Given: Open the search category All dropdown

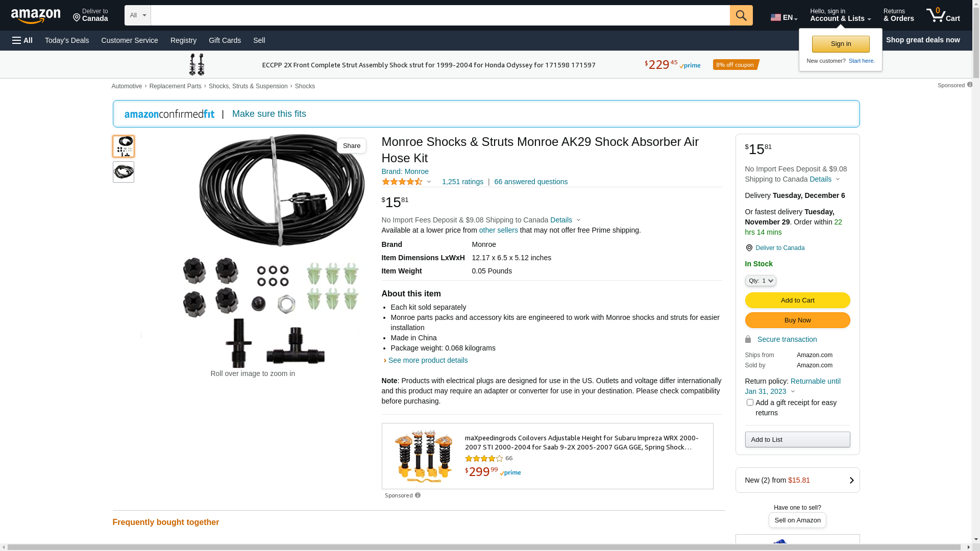Looking at the screenshot, I should [x=137, y=15].
